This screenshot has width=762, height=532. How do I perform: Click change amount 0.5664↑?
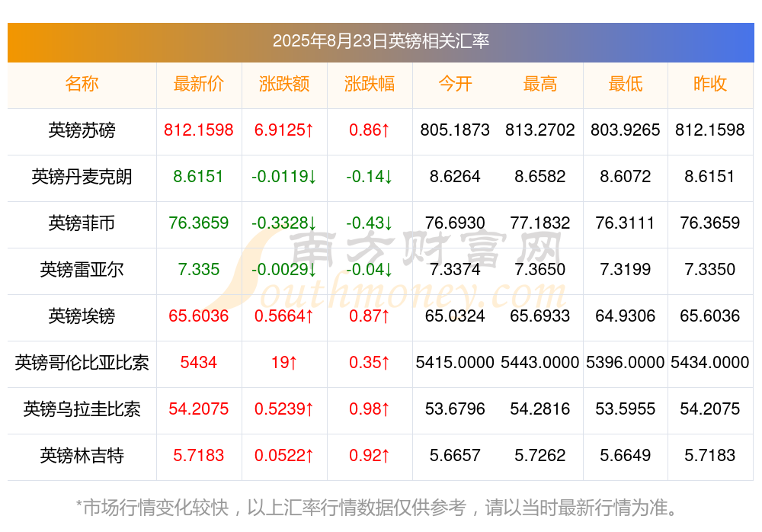283,316
